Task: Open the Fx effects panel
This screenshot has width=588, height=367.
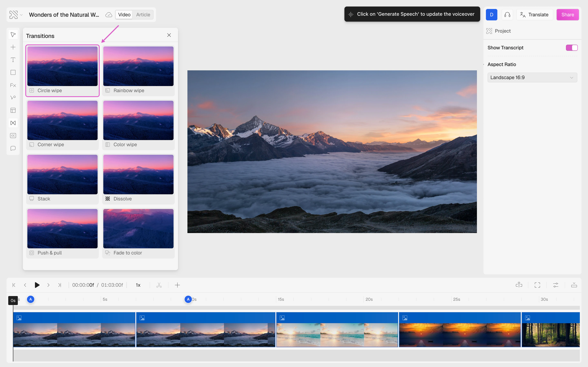Action: pyautogui.click(x=13, y=85)
